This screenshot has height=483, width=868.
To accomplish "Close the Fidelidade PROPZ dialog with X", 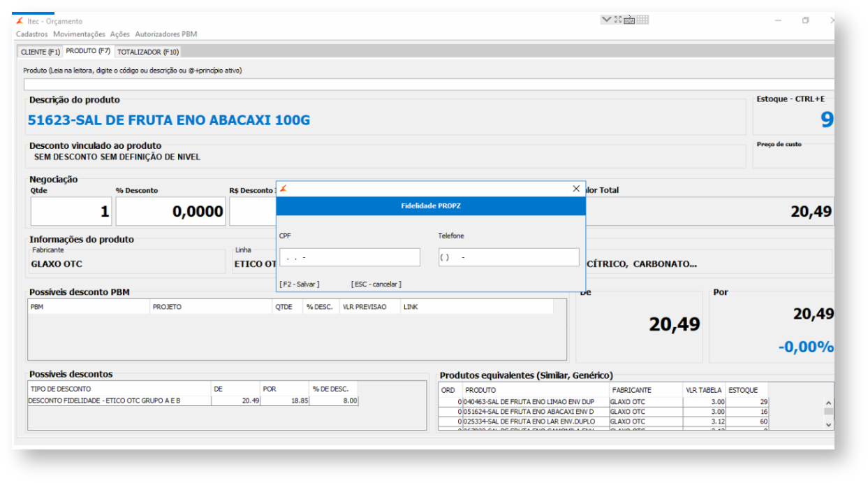I will pos(576,189).
